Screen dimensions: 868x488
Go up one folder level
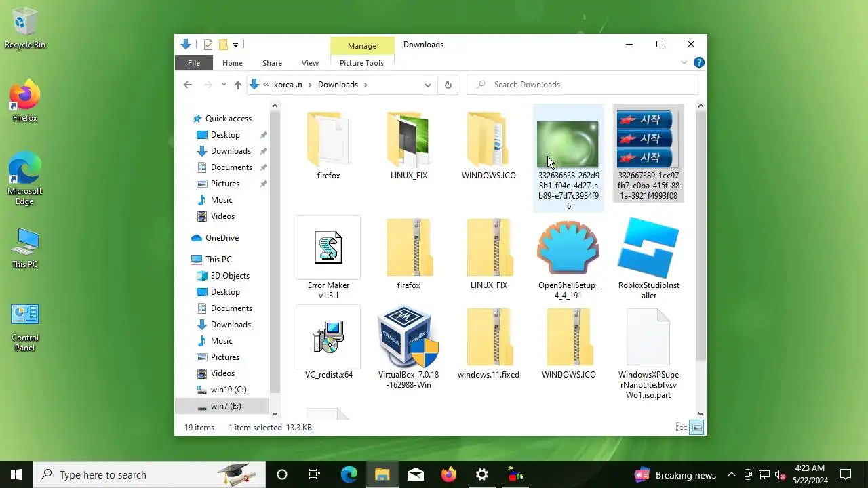coord(238,85)
